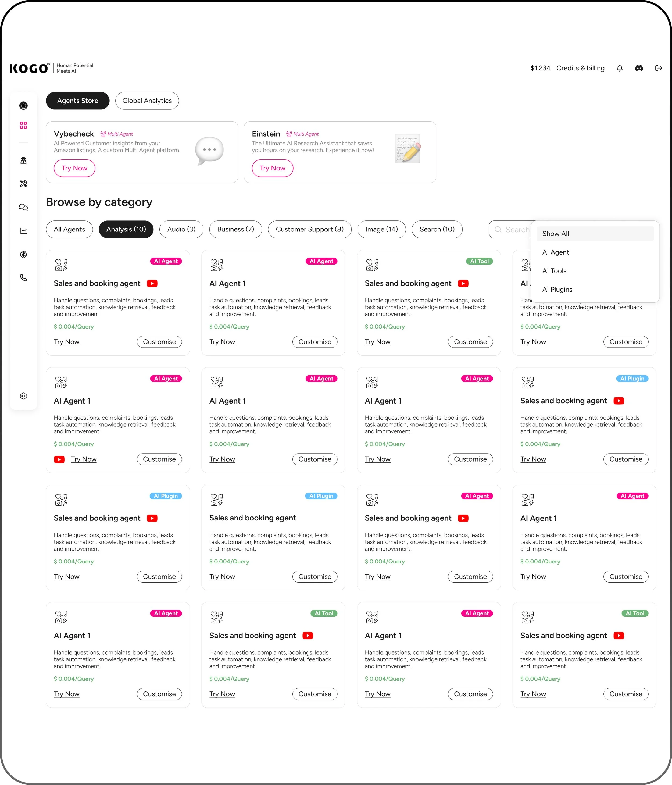Choose AI Plugins from filter dropdown
Viewport: 672px width, 785px height.
pyautogui.click(x=557, y=290)
